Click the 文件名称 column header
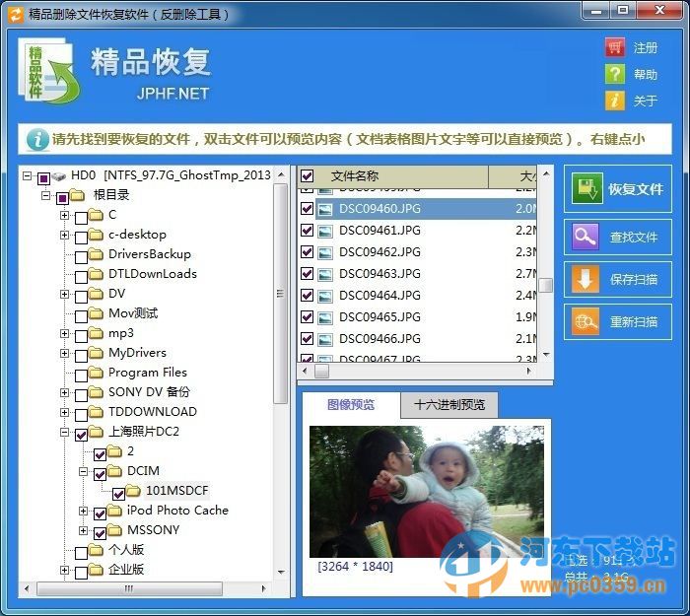Image resolution: width=690 pixels, height=616 pixels. 393,176
